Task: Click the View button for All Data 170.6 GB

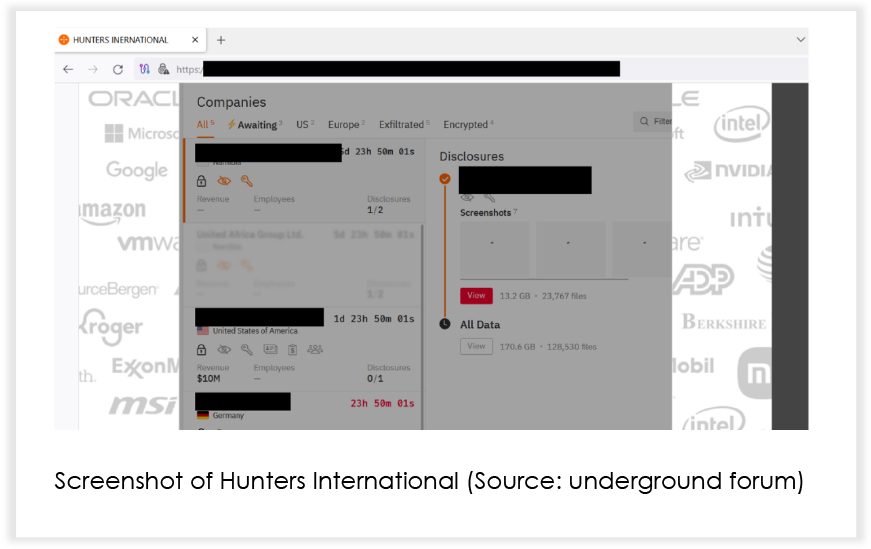Action: pyautogui.click(x=476, y=346)
